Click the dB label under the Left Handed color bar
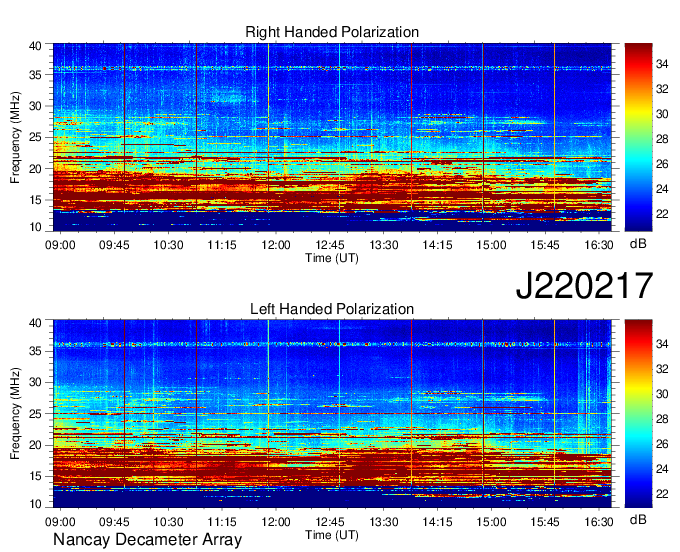This screenshot has height=552, width=680. (x=638, y=519)
